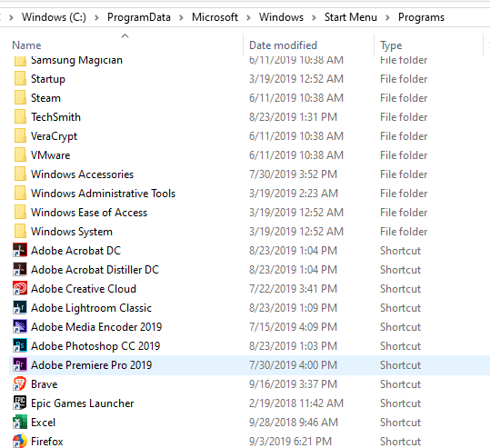Select the Adobe Creative Cloud shortcut icon

pos(20,289)
